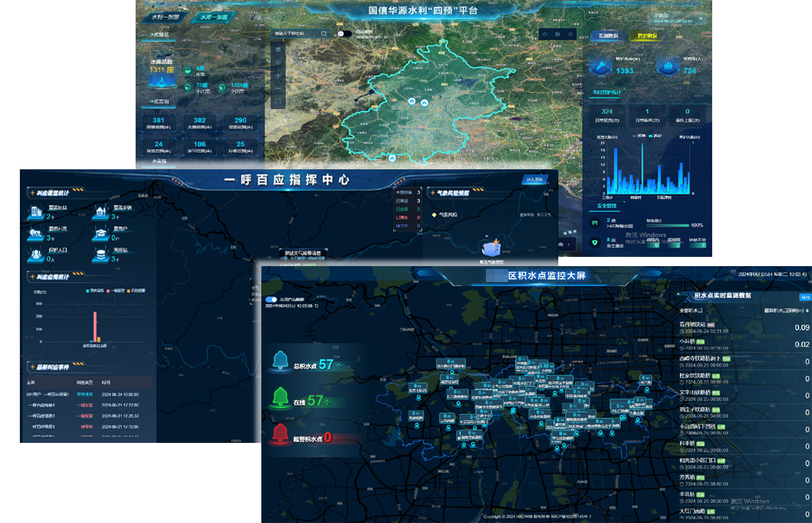Click the magnifier icon in the reservoir search box
Screen dimensions: 812x523
tap(324, 34)
